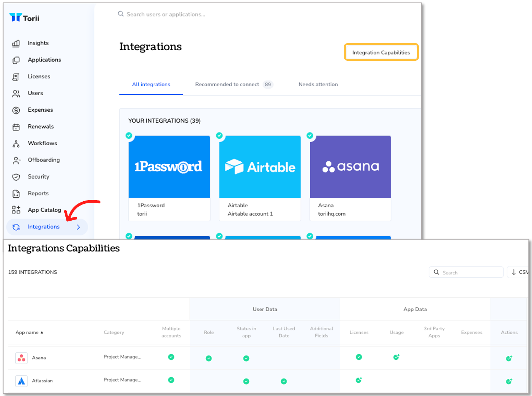Click the Licenses sidebar icon
The height and width of the screenshot is (396, 532).
click(16, 77)
